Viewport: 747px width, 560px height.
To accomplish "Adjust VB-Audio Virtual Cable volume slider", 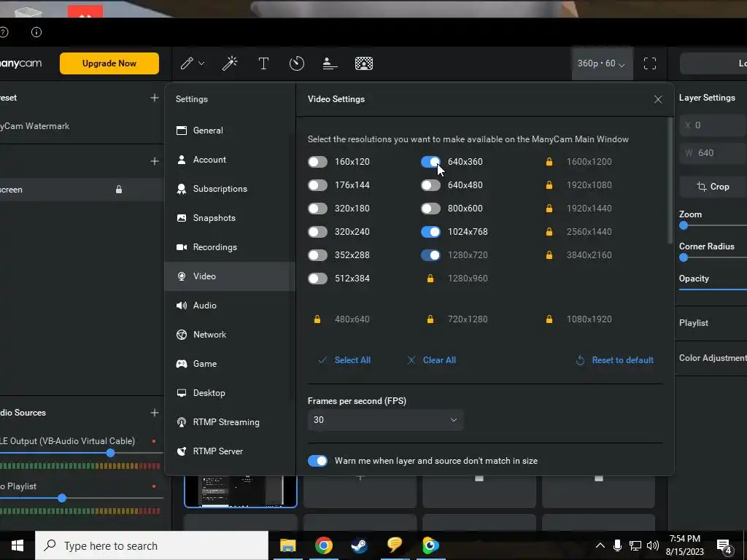I will (x=111, y=453).
